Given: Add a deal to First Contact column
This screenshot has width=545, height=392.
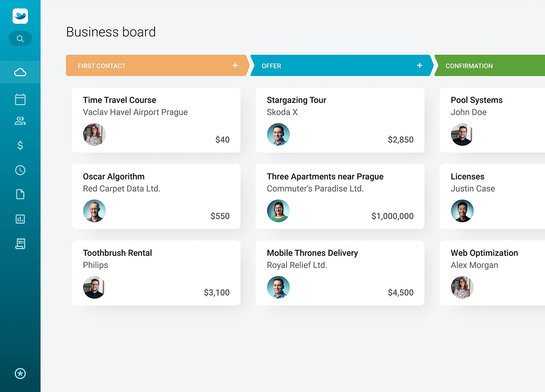Looking at the screenshot, I should pos(235,65).
